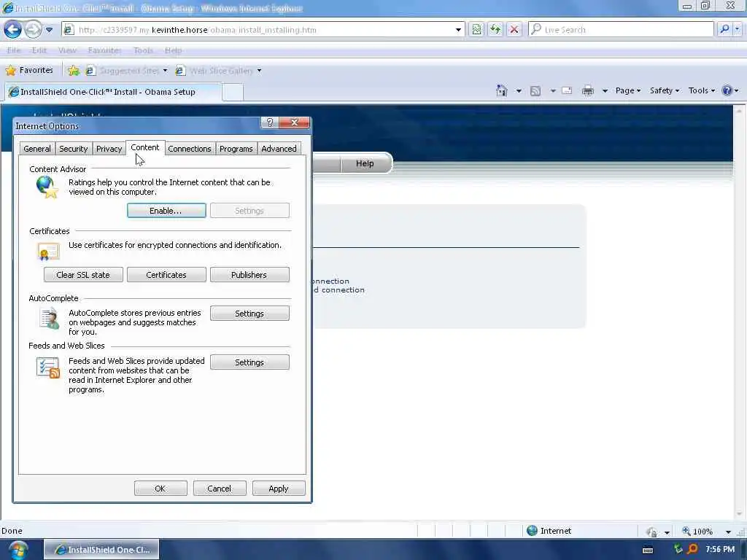Viewport: 747px width, 560px height.
Task: Expand the Home button dropdown arrow
Action: click(x=519, y=90)
